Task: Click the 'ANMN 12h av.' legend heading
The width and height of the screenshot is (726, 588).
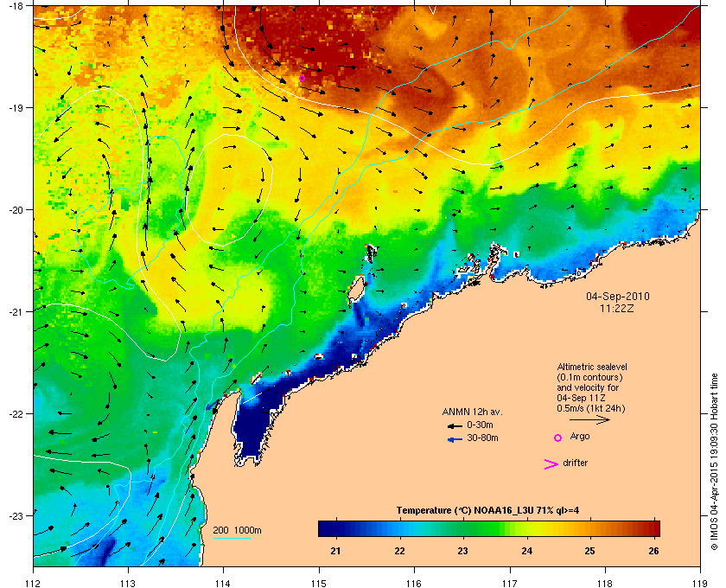Action: coord(472,412)
